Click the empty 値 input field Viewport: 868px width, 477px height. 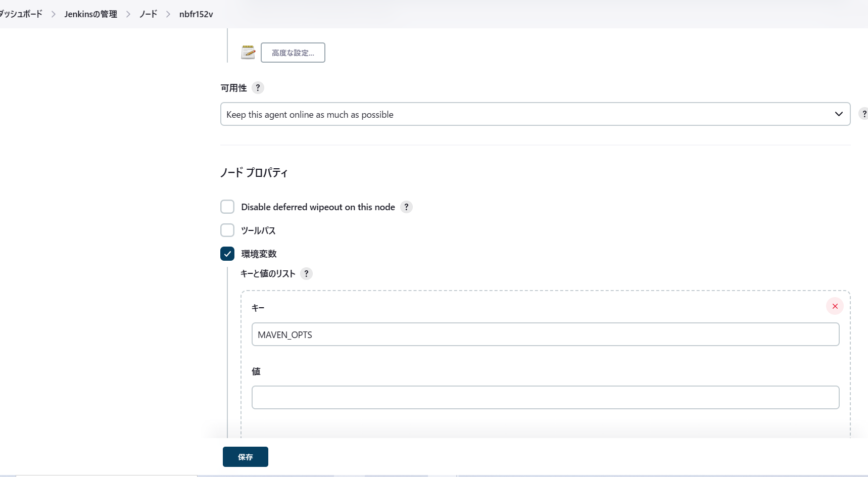point(546,398)
